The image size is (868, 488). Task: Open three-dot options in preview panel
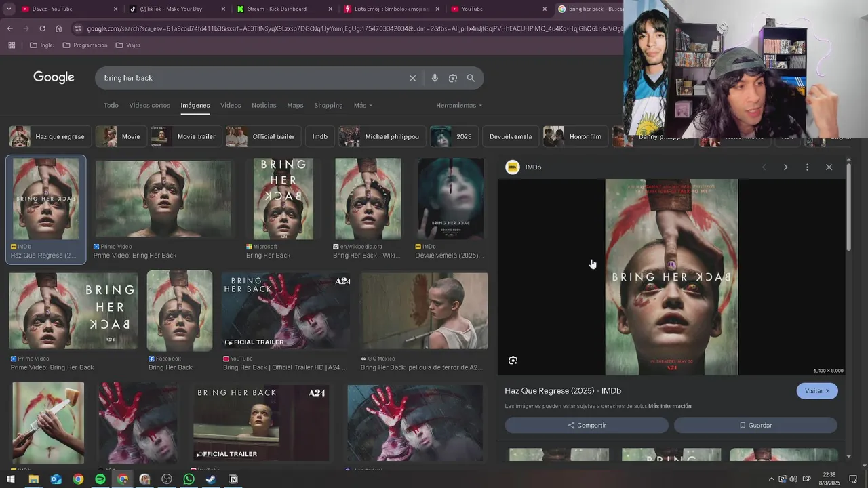[807, 167]
